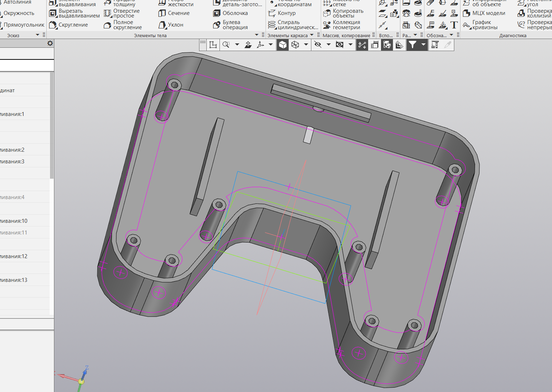Viewport: 552px width, 392px height.
Task: Click the Диагностика panel label
Action: tap(513, 35)
